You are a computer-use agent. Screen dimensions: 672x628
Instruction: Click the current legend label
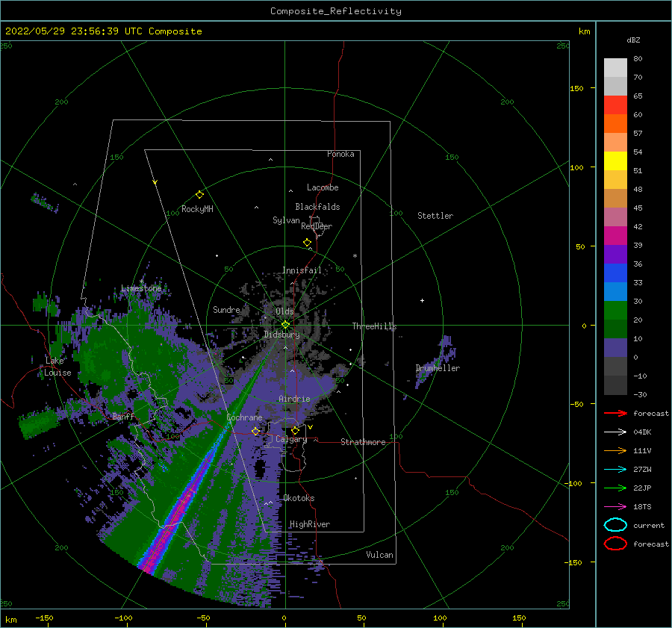click(649, 525)
